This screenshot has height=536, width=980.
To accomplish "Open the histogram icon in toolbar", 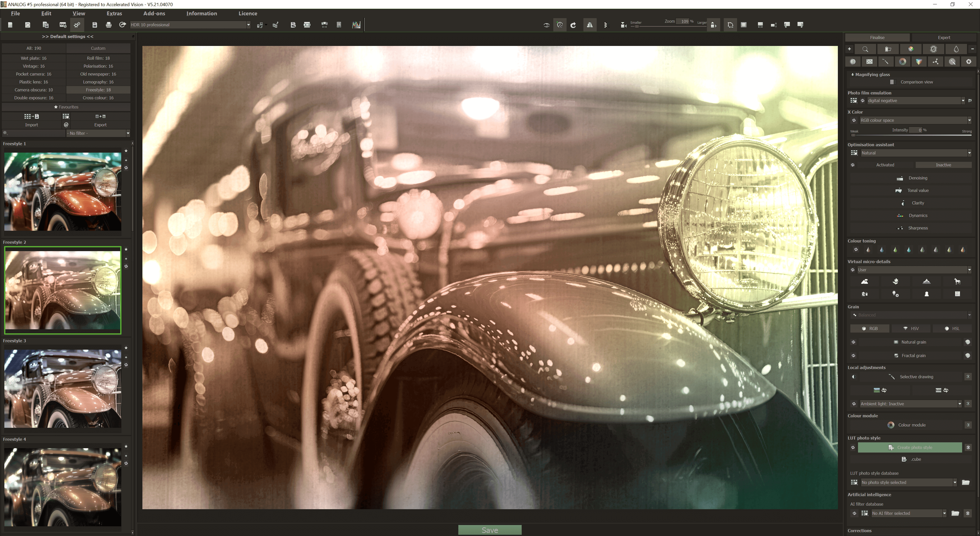I will (x=356, y=25).
